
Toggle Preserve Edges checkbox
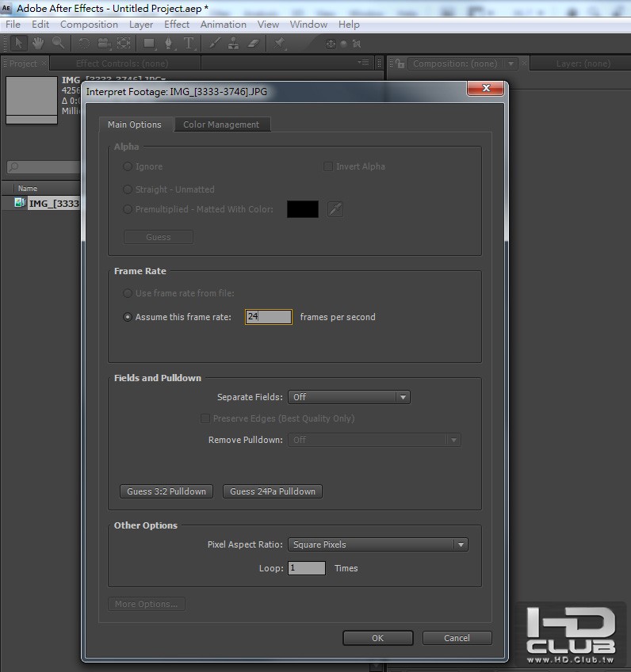[205, 418]
